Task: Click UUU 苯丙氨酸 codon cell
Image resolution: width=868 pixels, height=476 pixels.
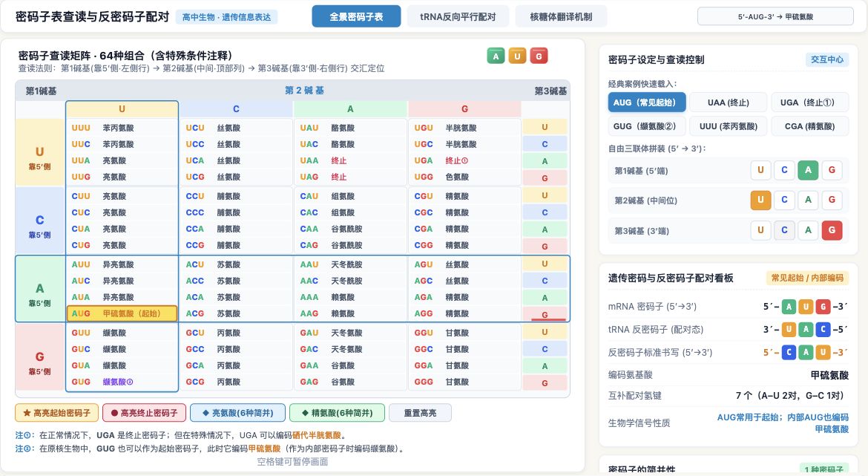Action: [x=122, y=128]
